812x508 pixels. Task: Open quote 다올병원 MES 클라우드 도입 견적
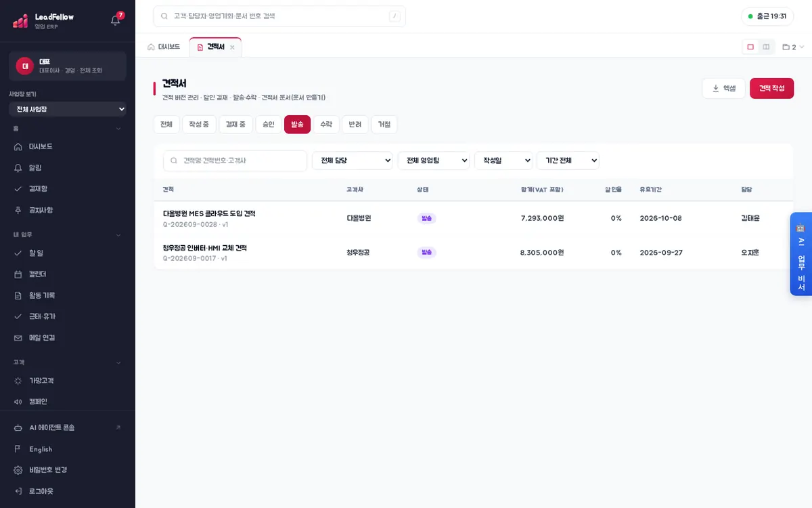(x=209, y=213)
